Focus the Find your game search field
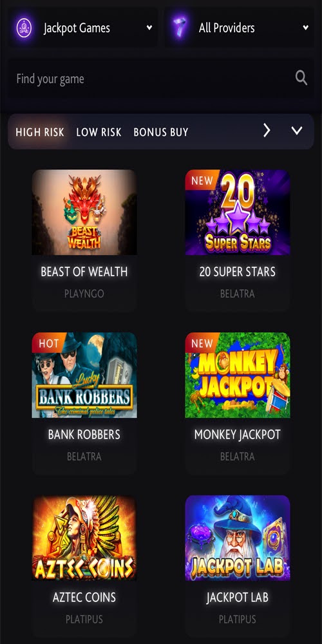The image size is (322, 644). 161,78
